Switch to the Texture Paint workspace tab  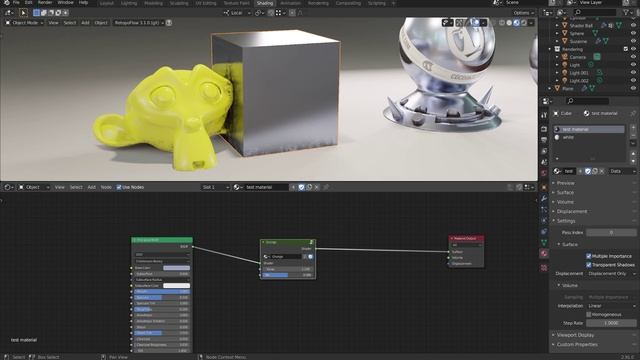tap(236, 3)
